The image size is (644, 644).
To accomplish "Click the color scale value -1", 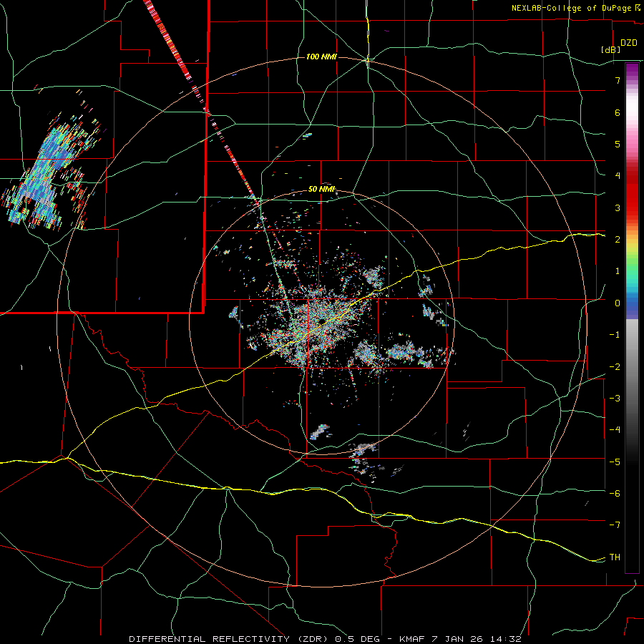I will click(x=615, y=335).
